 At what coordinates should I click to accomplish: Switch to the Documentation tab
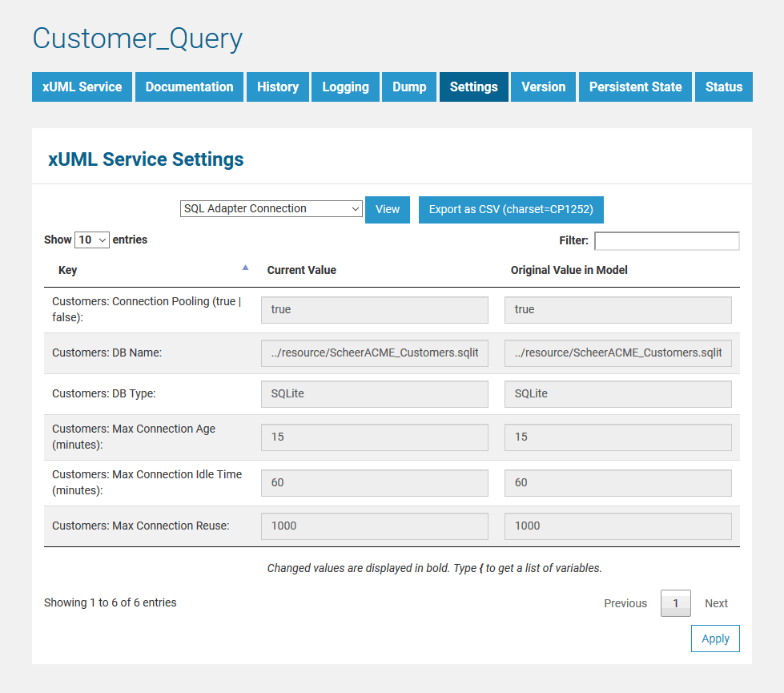click(189, 87)
